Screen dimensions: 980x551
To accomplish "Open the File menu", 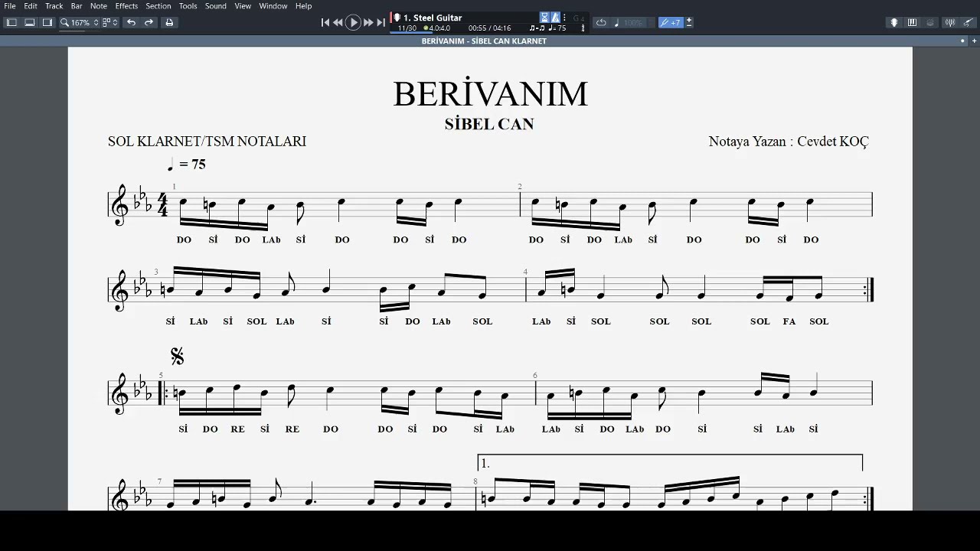I will pos(10,6).
